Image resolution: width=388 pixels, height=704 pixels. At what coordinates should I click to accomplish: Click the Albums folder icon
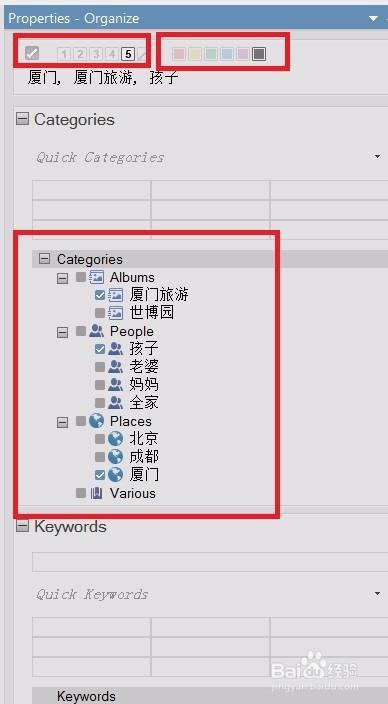point(97,277)
